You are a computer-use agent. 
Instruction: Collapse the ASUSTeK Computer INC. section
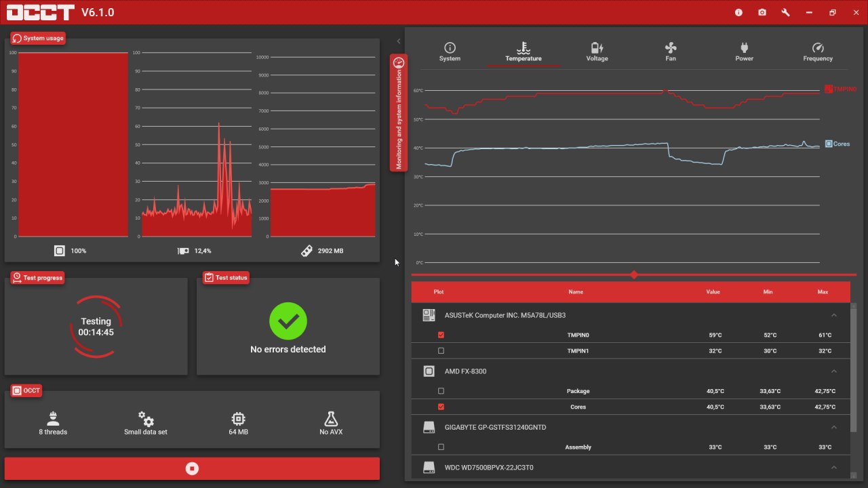pos(834,315)
